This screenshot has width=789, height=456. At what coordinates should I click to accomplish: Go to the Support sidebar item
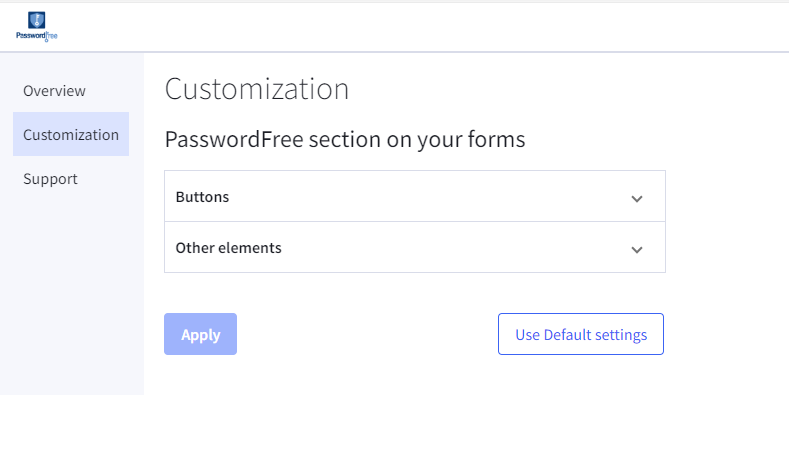50,179
